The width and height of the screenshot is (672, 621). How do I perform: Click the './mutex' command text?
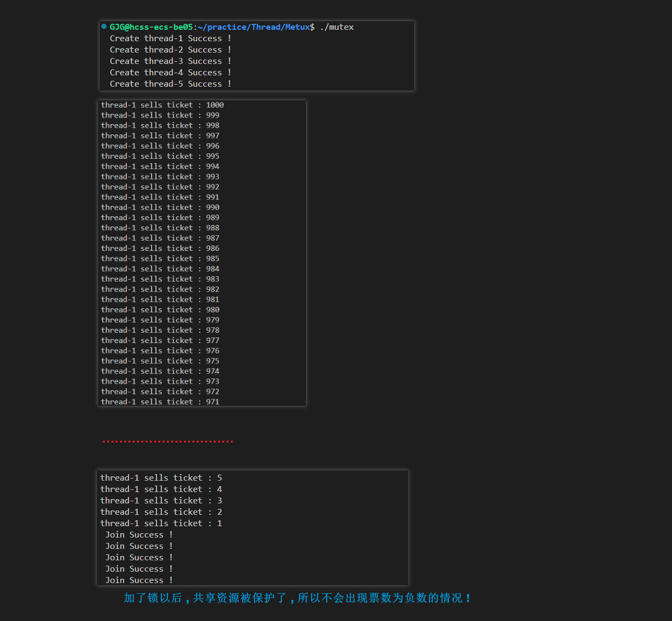pos(337,27)
